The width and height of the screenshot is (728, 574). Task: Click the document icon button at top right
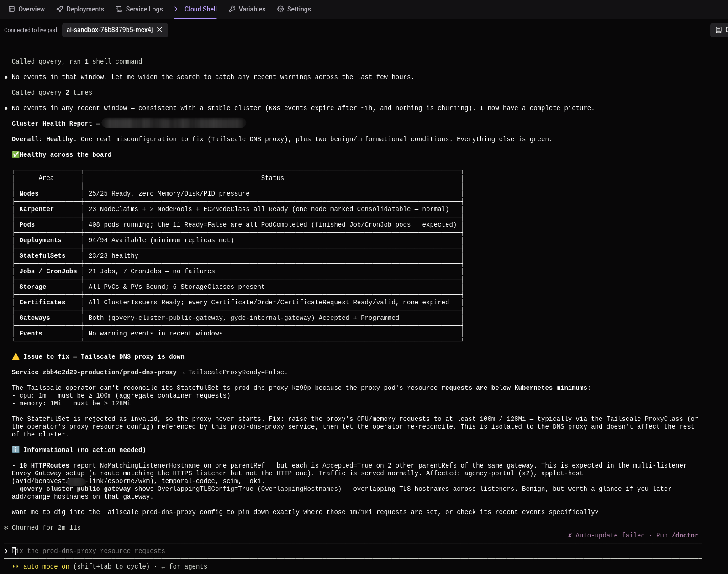coord(718,30)
